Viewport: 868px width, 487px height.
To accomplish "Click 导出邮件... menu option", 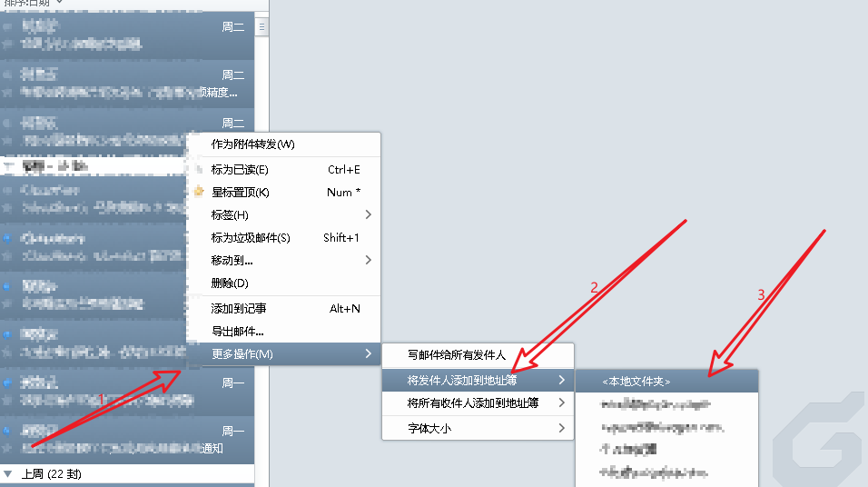I will pyautogui.click(x=237, y=332).
